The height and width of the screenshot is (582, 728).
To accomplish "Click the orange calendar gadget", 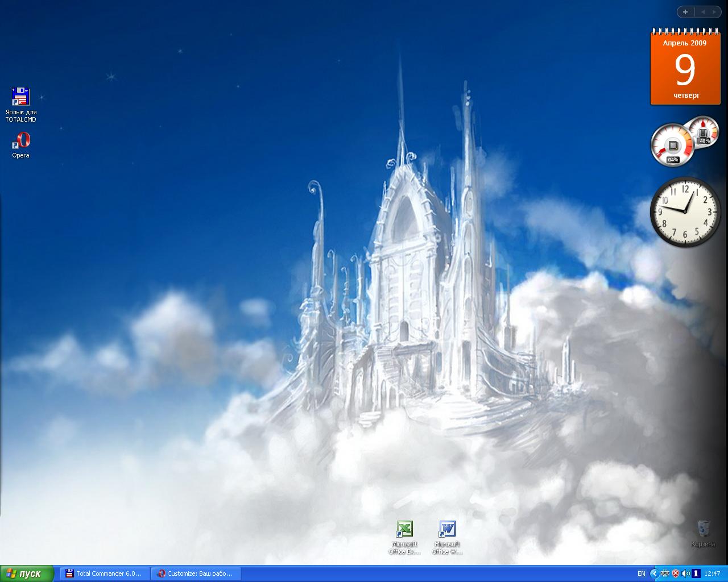I will pos(685,67).
